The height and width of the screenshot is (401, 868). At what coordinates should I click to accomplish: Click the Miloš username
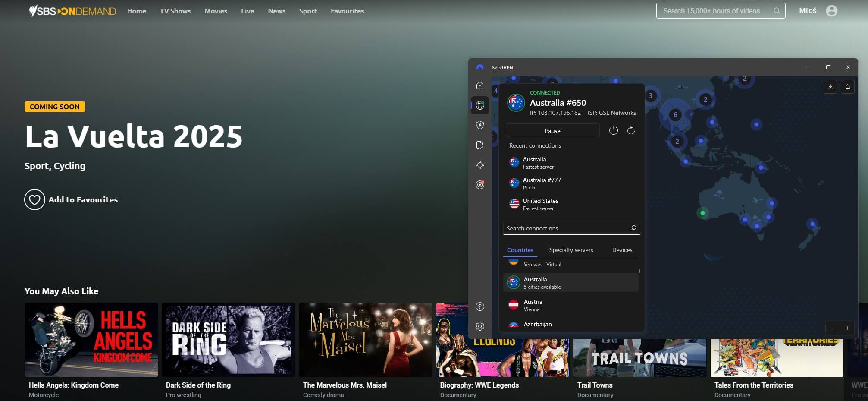click(808, 11)
